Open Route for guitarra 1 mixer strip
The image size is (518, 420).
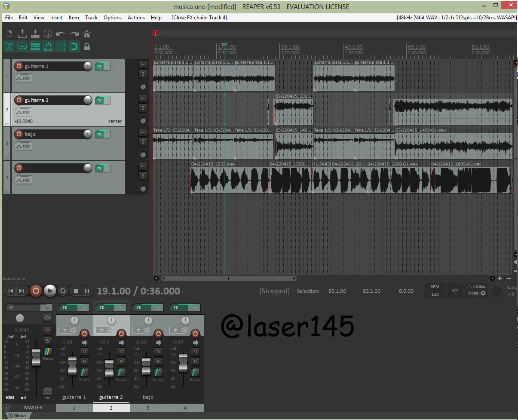coord(84,373)
